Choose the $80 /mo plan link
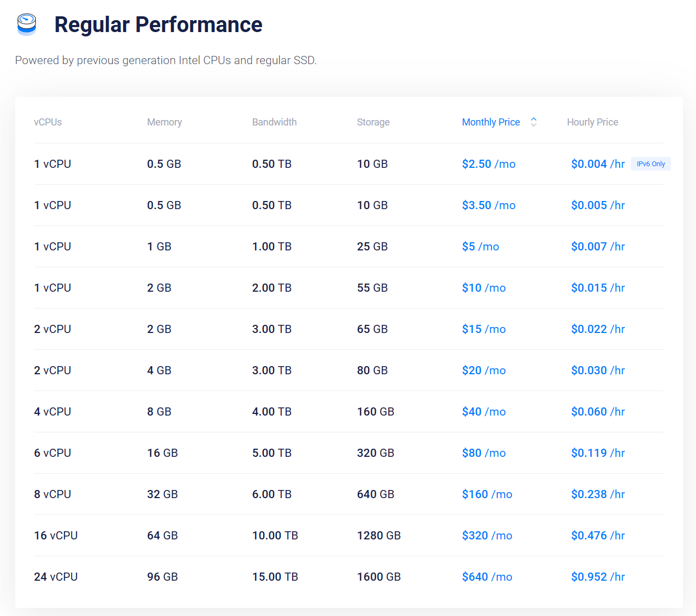Image resolution: width=696 pixels, height=616 pixels. 484,453
